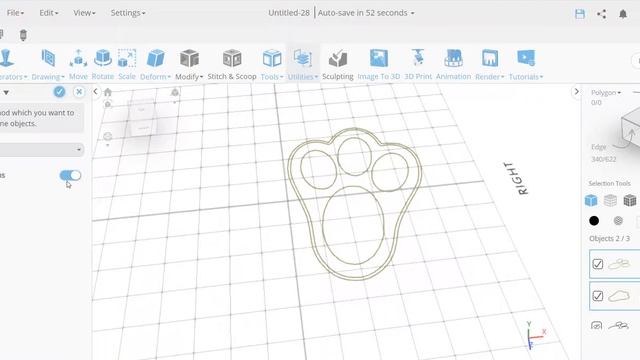Open the File menu

tap(15, 13)
